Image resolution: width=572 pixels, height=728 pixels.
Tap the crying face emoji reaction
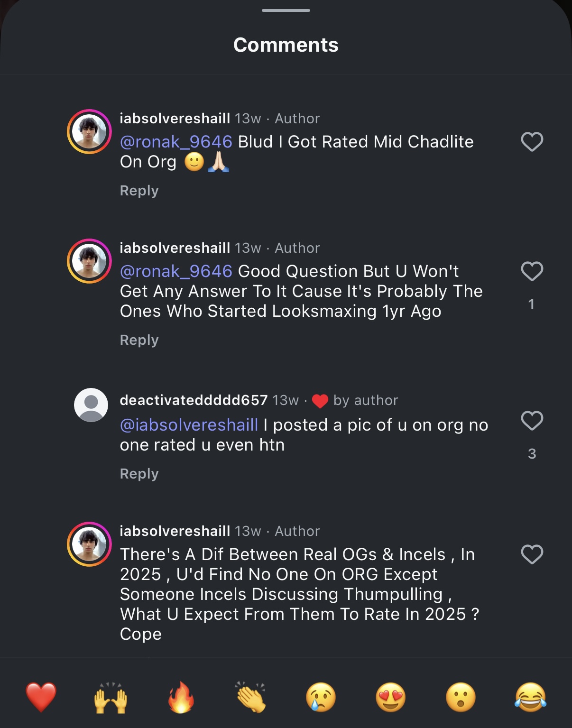click(x=321, y=697)
